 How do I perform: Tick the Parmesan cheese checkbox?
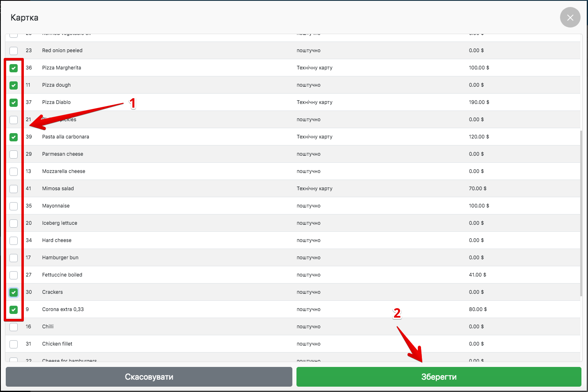point(14,154)
